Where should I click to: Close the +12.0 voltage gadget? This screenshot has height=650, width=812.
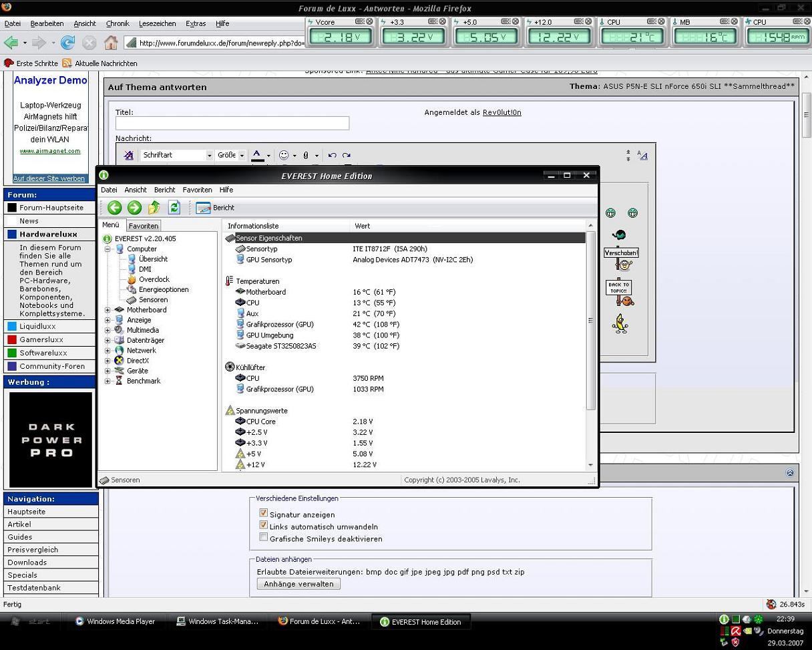[x=589, y=21]
